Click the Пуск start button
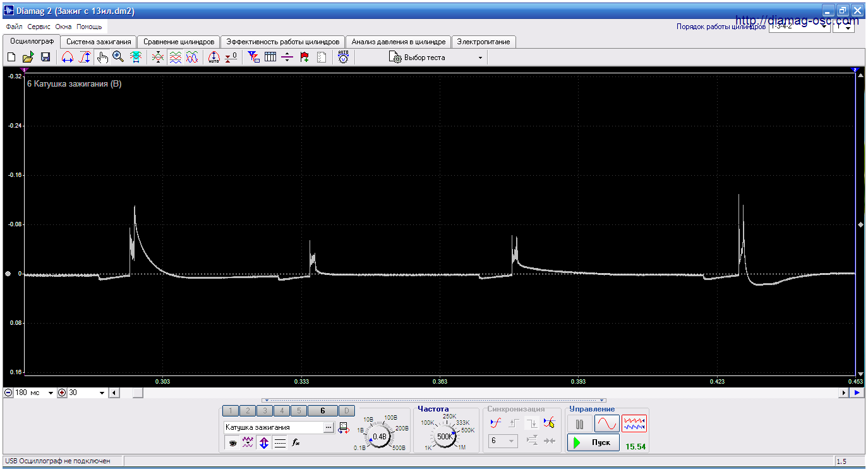This screenshot has width=868, height=469. [593, 442]
